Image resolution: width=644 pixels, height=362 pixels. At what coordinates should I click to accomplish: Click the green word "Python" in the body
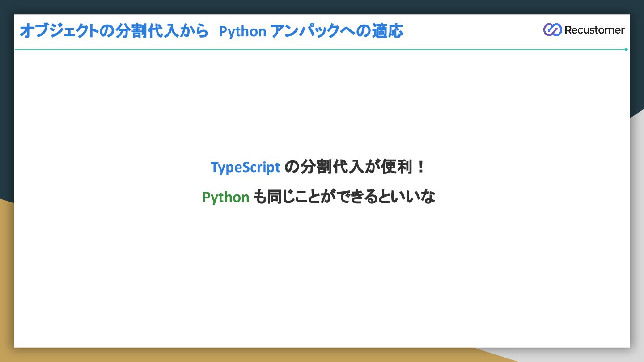pyautogui.click(x=226, y=197)
